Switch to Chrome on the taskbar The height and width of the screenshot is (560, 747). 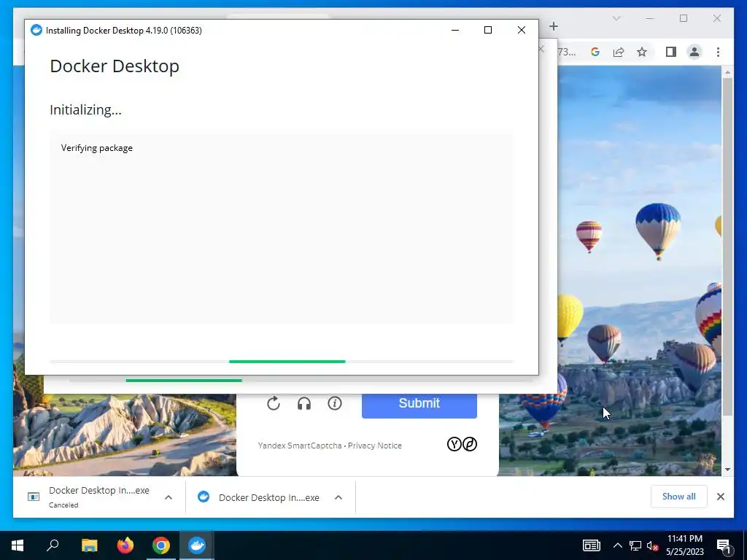[161, 545]
